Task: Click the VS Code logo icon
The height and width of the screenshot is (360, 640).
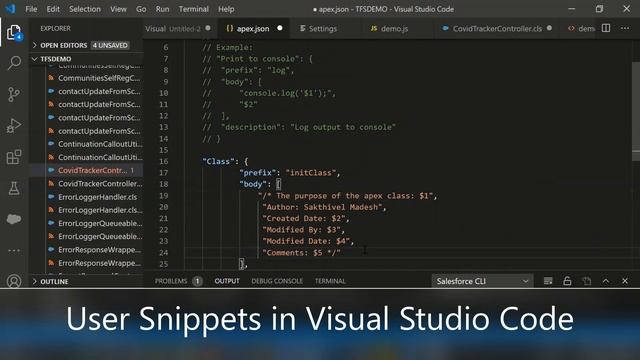Action: point(11,9)
